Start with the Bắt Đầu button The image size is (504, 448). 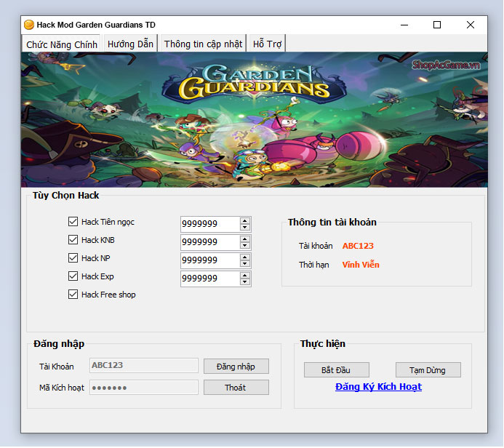[336, 370]
